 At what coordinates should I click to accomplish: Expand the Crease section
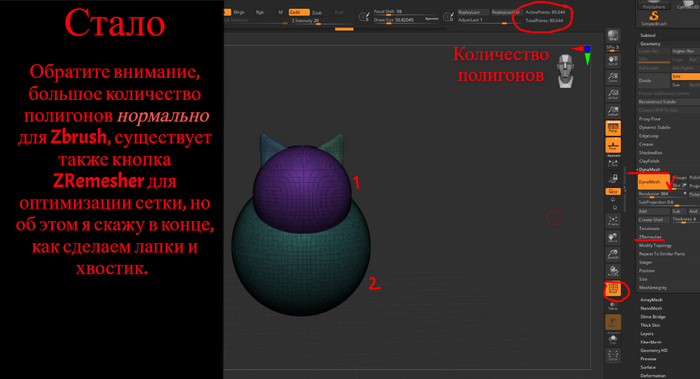pyautogui.click(x=646, y=144)
